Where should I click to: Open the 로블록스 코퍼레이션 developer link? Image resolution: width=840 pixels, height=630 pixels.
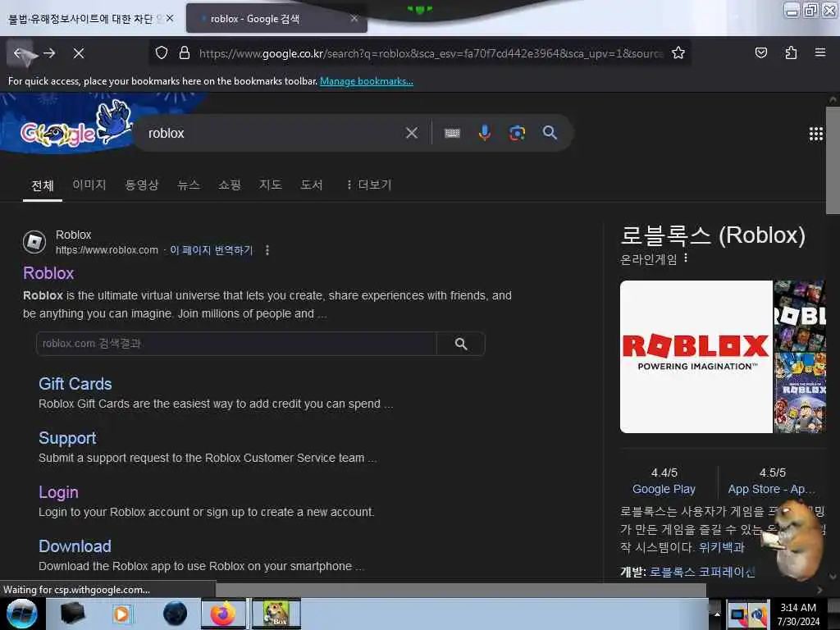pos(702,572)
